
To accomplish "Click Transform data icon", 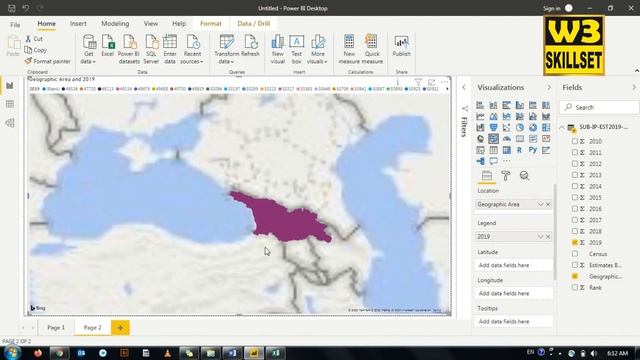I will pos(227,42).
